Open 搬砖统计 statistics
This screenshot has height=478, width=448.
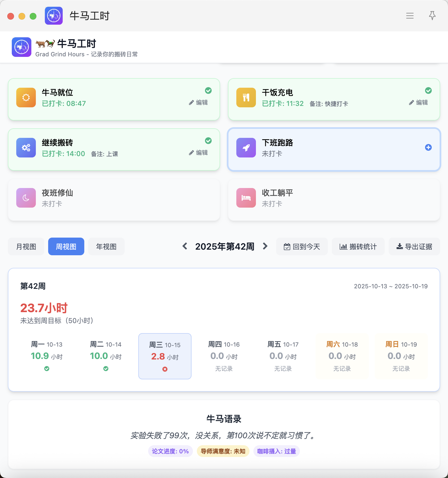pos(358,247)
